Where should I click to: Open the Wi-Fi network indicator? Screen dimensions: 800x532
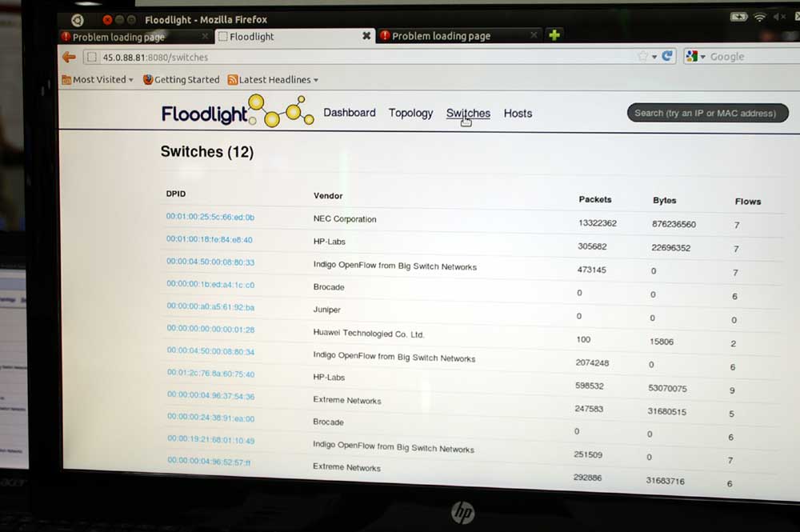click(x=760, y=18)
